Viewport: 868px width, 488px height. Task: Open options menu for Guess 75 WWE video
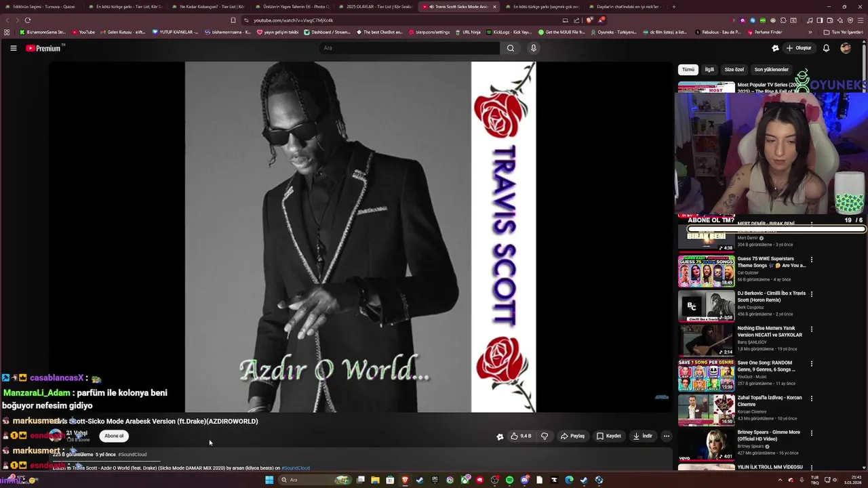811,260
